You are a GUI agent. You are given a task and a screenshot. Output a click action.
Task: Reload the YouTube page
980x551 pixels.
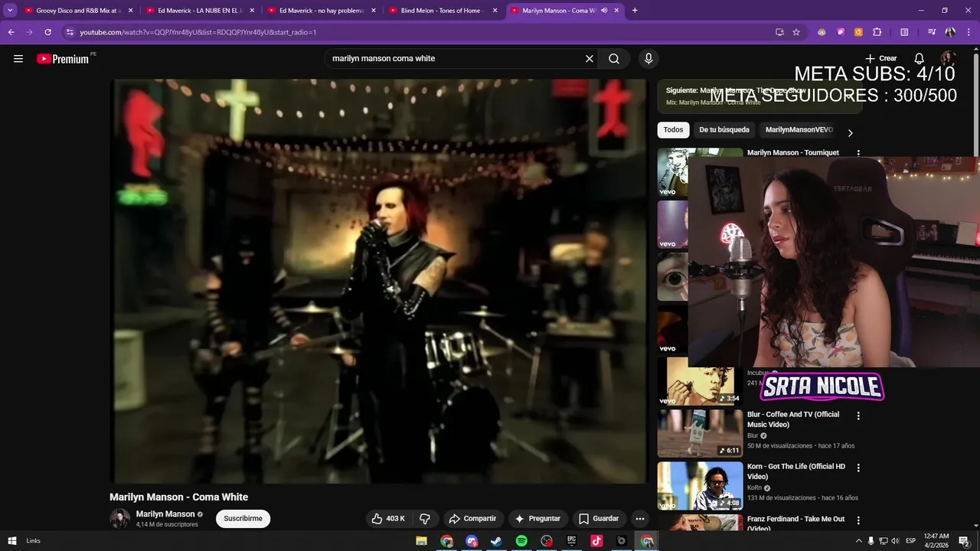(47, 32)
